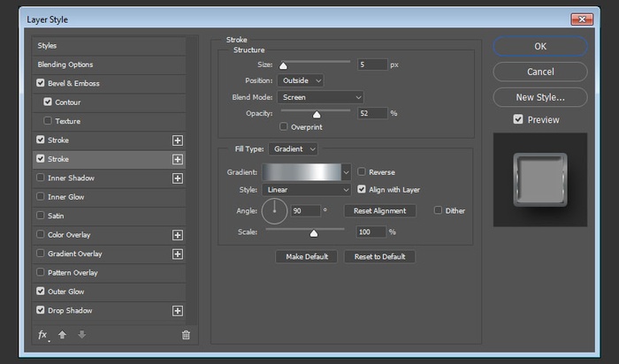Toggle the Reverse gradient checkbox
The width and height of the screenshot is (619, 364).
coord(362,172)
